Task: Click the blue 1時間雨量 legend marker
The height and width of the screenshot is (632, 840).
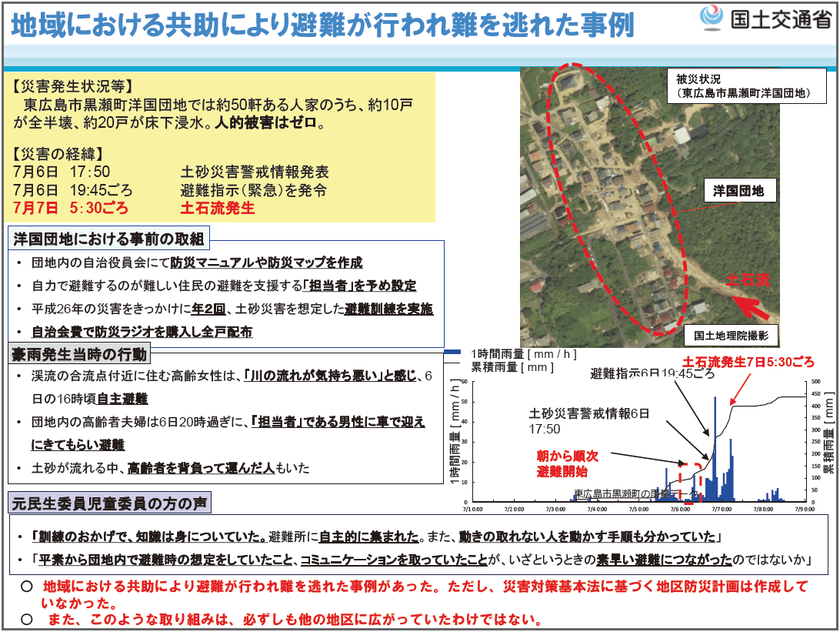Action: click(x=455, y=353)
